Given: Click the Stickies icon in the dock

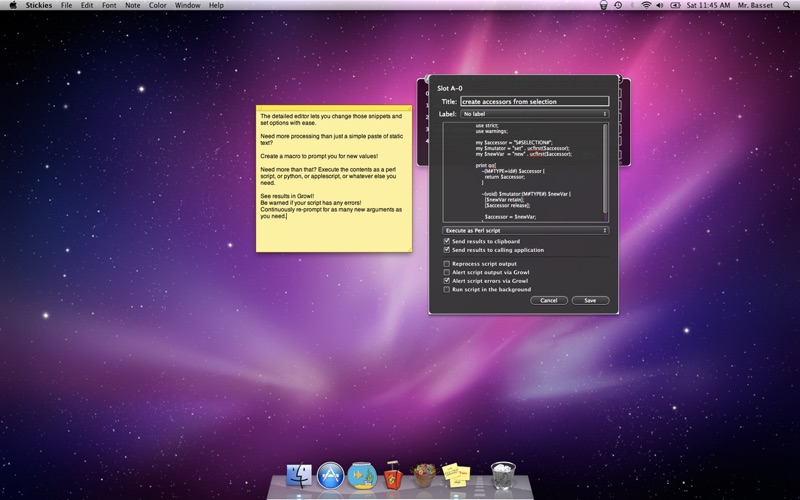Looking at the screenshot, I should [456, 474].
